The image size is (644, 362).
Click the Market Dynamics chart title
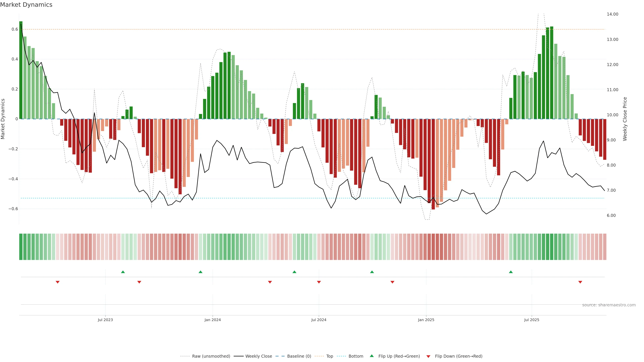(x=26, y=5)
